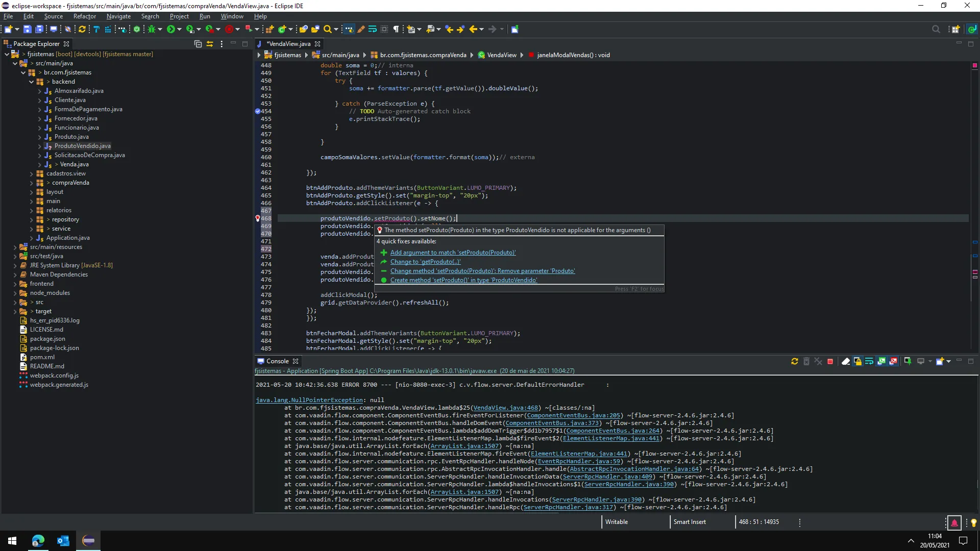
Task: Open the Project menu
Action: 179,16
